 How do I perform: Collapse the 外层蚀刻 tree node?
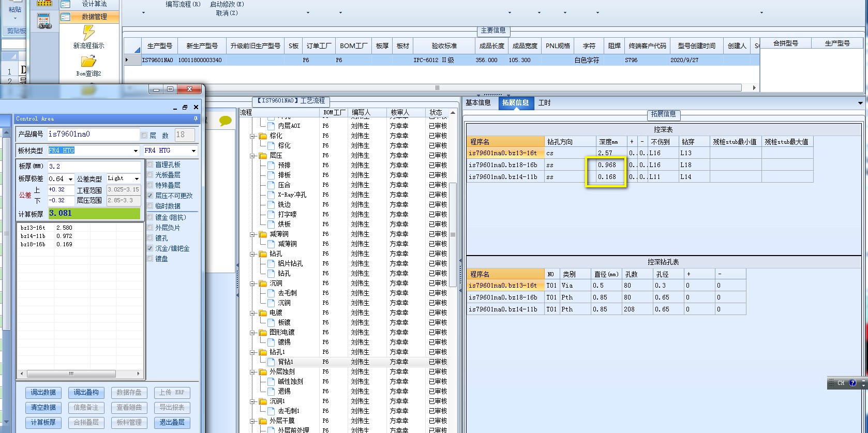point(253,371)
